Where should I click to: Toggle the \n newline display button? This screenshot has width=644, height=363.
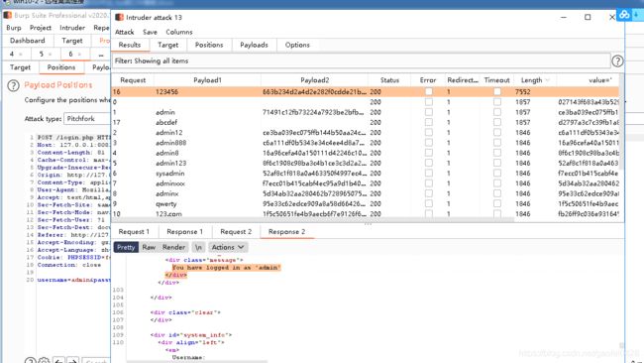tap(198, 247)
